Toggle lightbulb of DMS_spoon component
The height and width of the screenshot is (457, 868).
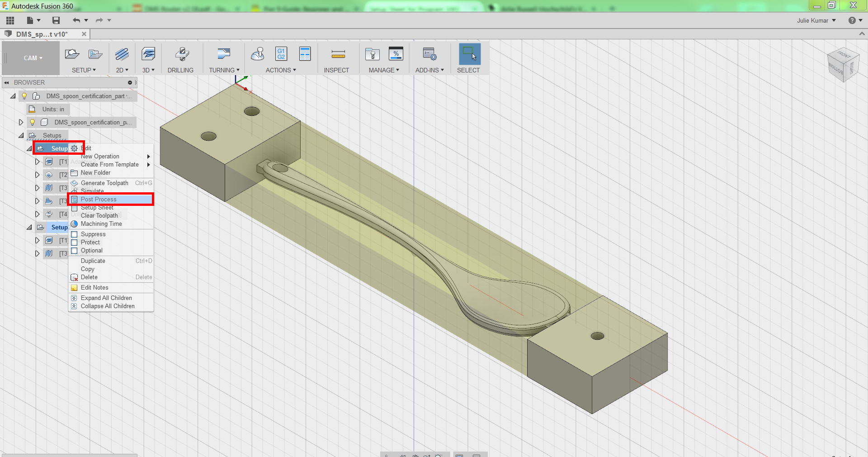[x=33, y=122]
